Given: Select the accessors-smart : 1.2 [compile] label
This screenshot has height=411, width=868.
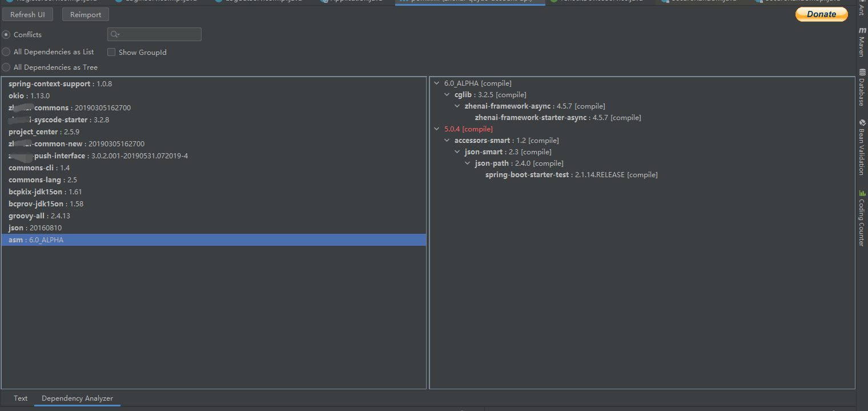Looking at the screenshot, I should [x=507, y=141].
